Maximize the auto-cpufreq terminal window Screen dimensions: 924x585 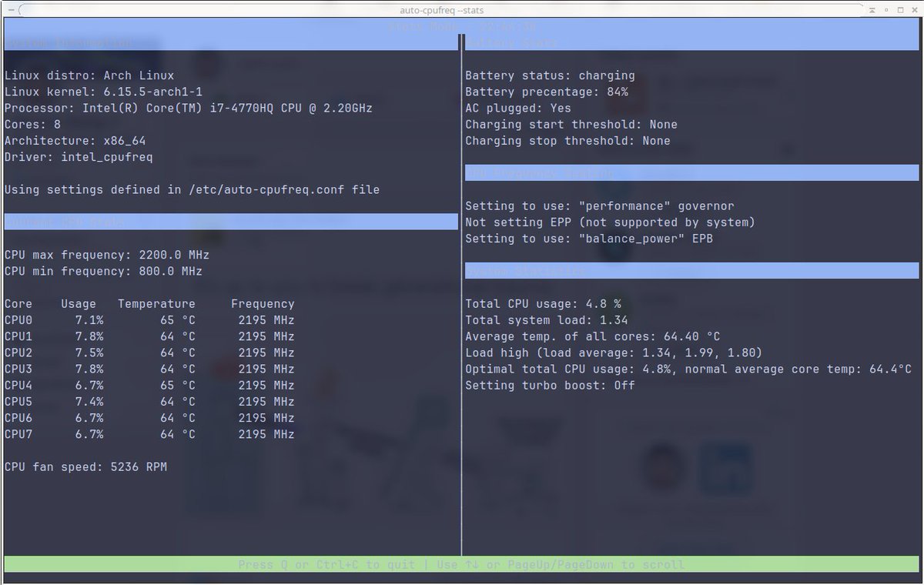point(899,11)
